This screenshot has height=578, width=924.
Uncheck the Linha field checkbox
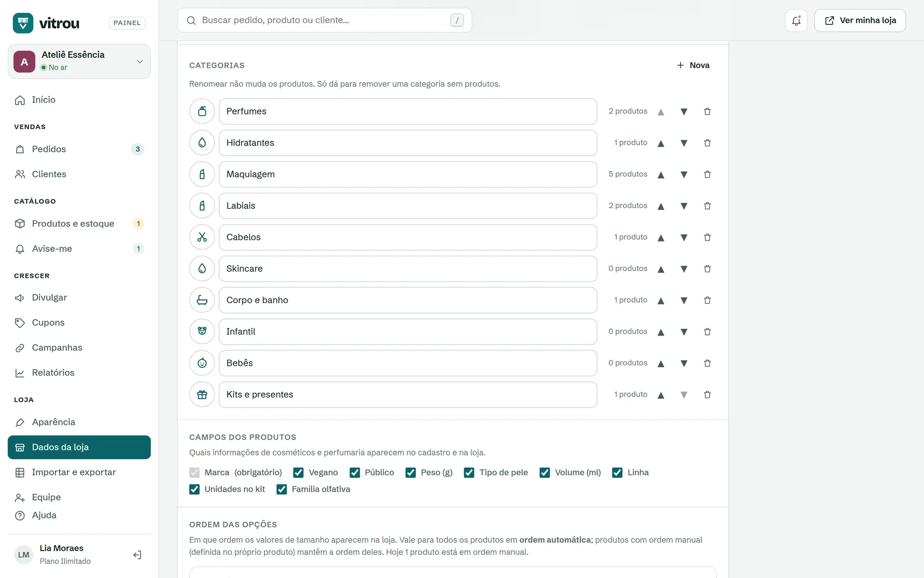(x=617, y=473)
